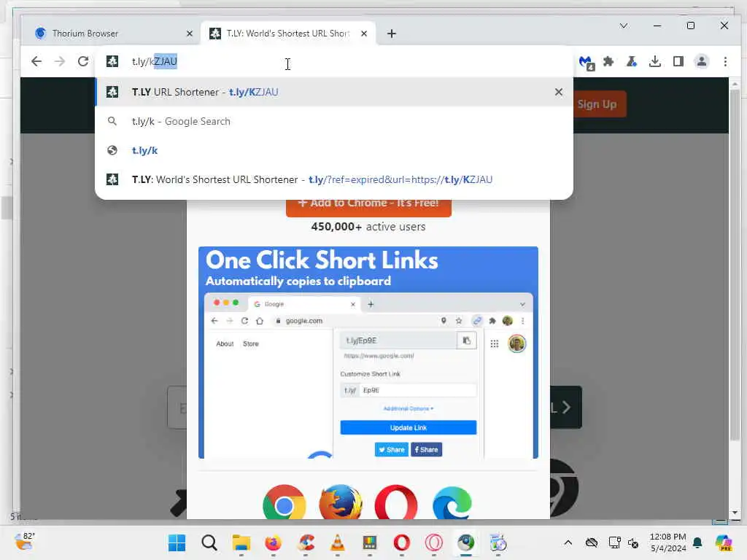
Task: Close the T.LY URL Shortener tab
Action: coord(364,34)
